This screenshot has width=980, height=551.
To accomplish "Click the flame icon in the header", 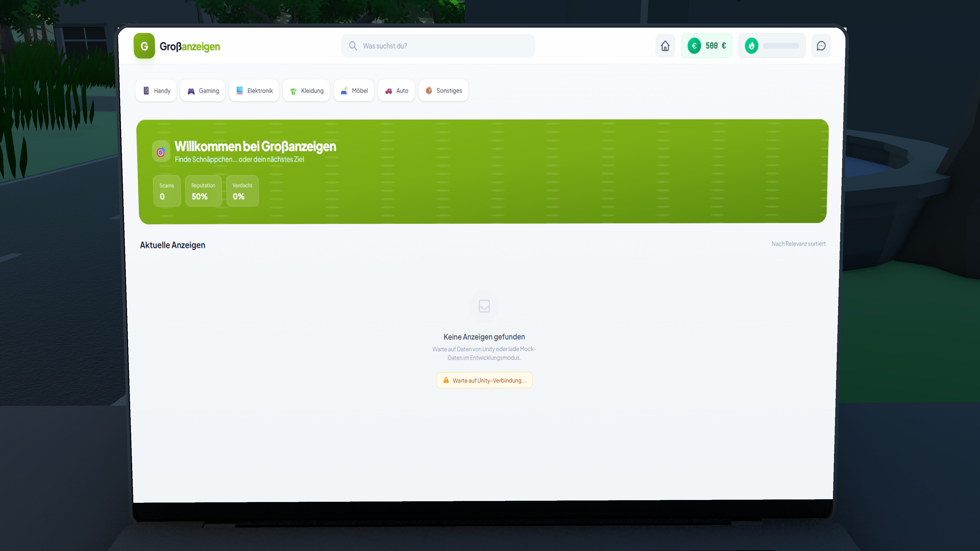I will pos(751,46).
